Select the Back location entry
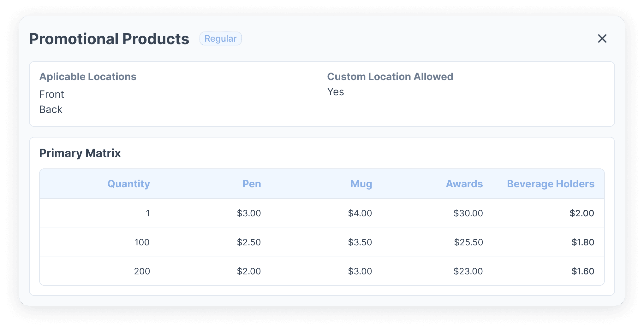Viewport: 644px width, 328px height. 51,109
